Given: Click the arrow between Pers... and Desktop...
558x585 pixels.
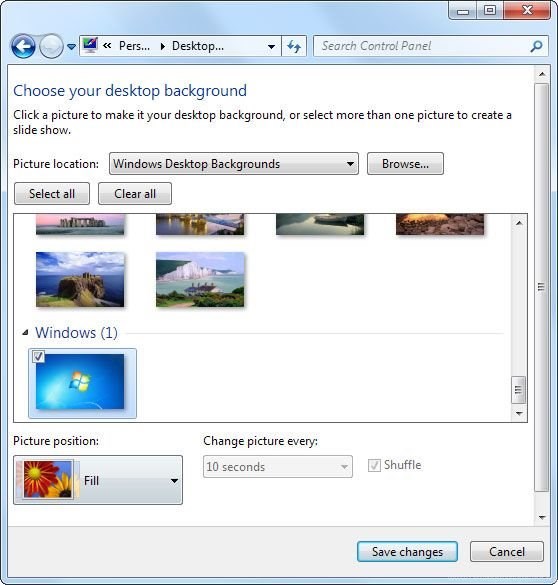Looking at the screenshot, I should pos(163,46).
